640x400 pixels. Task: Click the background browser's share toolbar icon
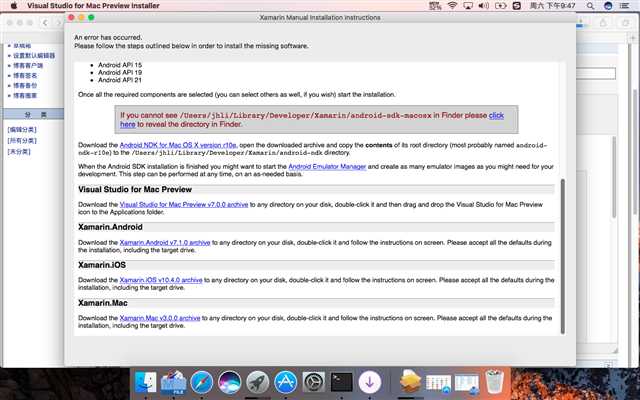[603, 23]
